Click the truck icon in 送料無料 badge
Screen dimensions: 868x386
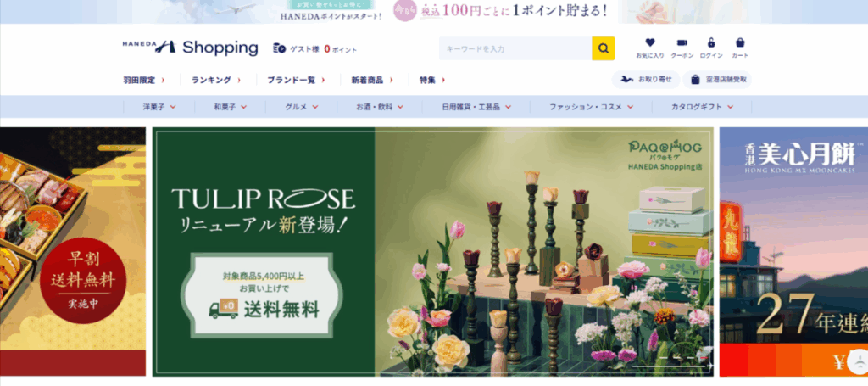pyautogui.click(x=224, y=309)
